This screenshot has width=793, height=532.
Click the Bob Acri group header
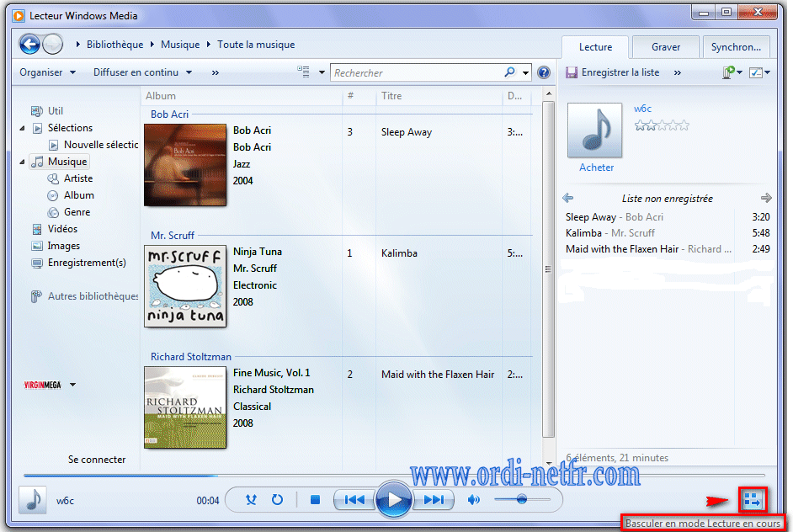coord(169,114)
